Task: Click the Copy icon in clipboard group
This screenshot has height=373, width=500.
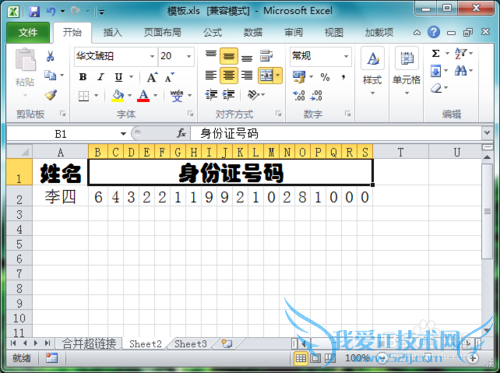Action: pyautogui.click(x=50, y=75)
